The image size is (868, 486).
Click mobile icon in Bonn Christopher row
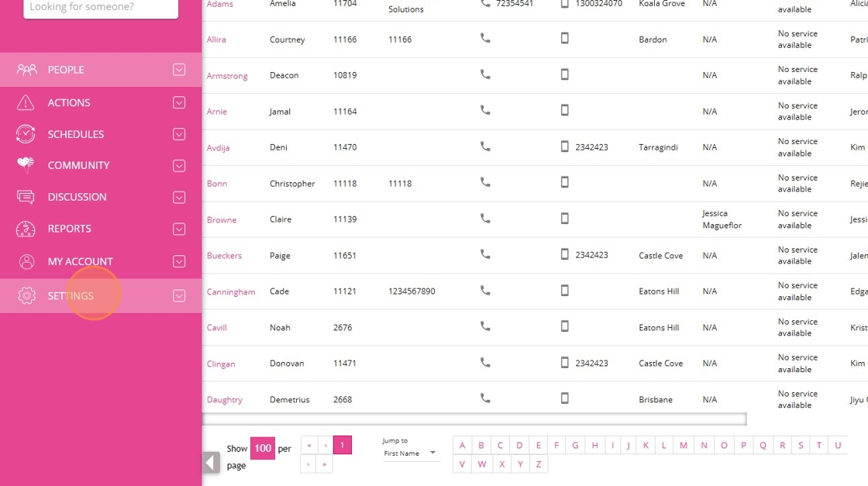point(565,182)
